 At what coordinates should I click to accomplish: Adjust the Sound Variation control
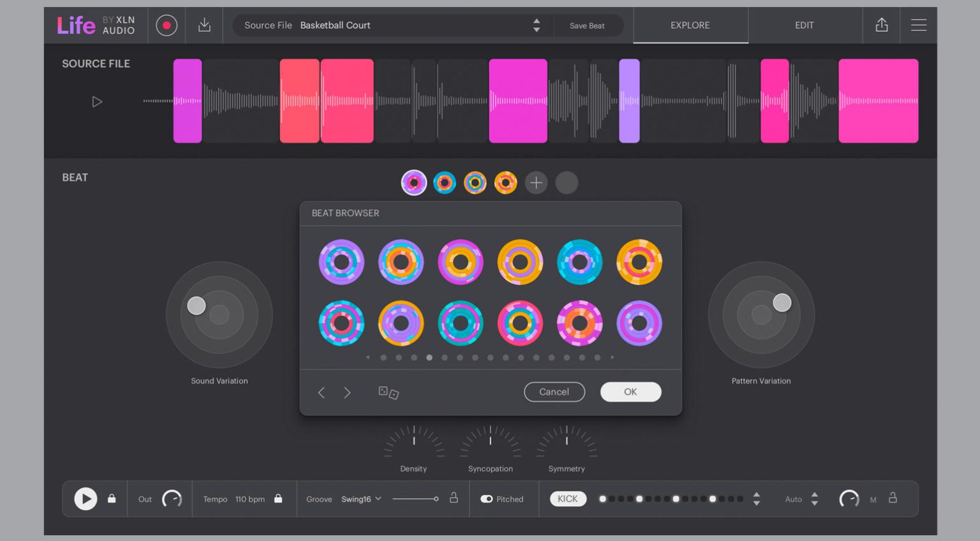[197, 306]
